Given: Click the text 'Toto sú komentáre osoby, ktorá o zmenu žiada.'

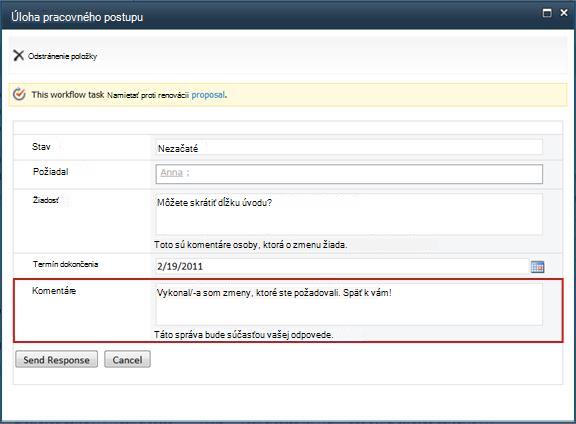Looking at the screenshot, I should point(251,245).
